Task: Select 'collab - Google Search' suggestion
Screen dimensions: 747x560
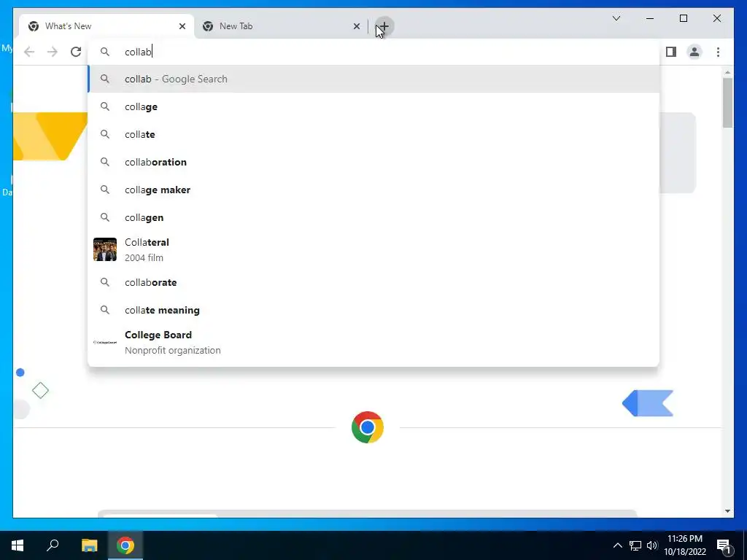Action: coord(373,79)
